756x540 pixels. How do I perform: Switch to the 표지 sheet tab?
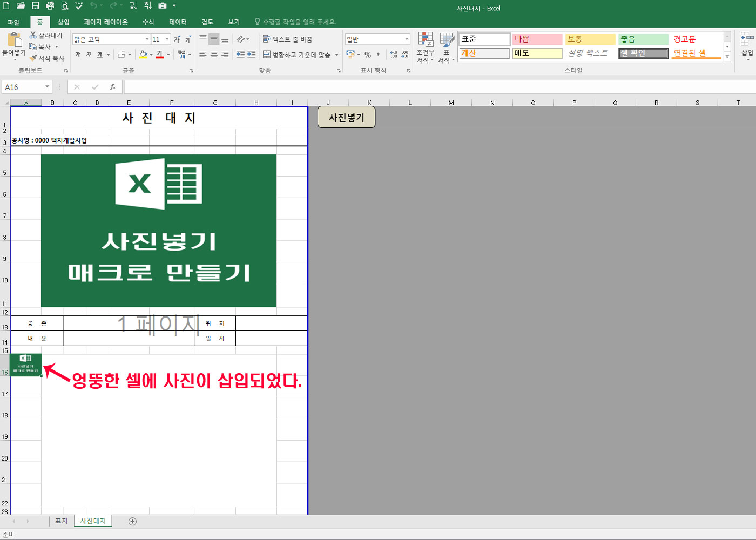coord(62,521)
